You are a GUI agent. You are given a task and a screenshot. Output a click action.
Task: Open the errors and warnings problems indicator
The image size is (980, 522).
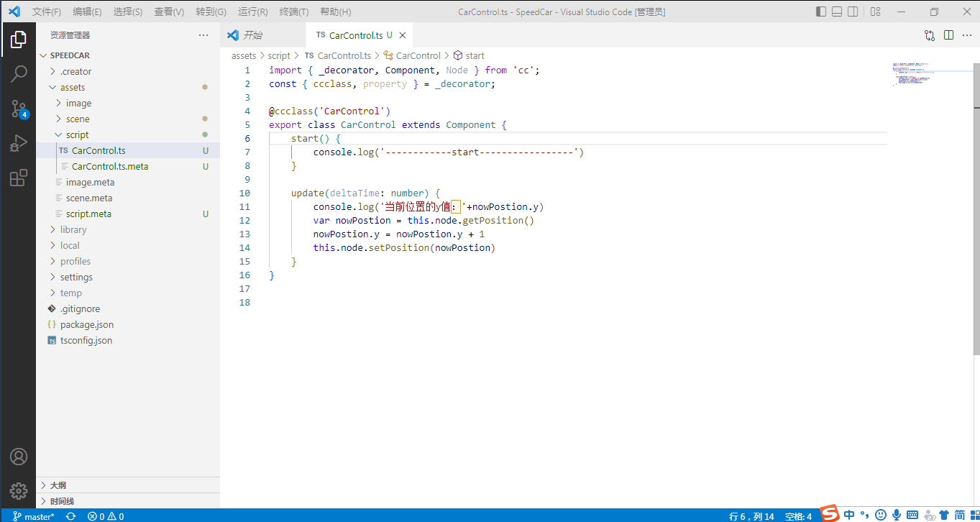click(106, 516)
